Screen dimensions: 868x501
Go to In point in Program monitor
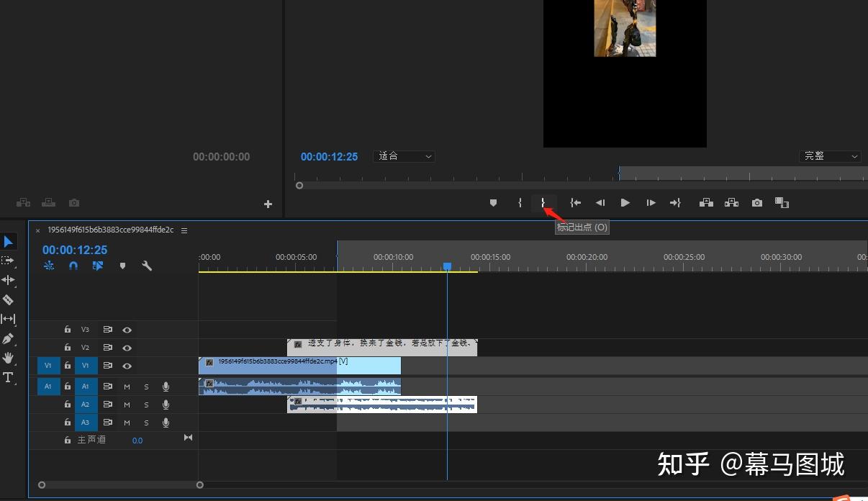click(x=575, y=203)
